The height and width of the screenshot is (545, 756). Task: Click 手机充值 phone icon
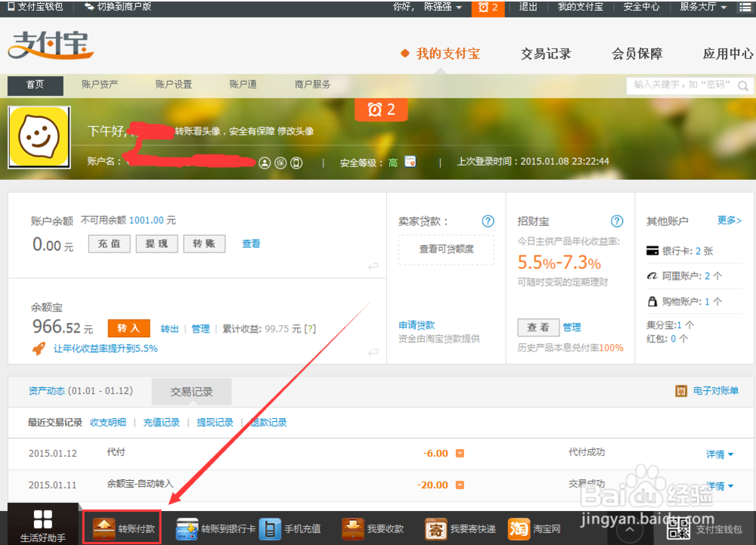point(270,528)
